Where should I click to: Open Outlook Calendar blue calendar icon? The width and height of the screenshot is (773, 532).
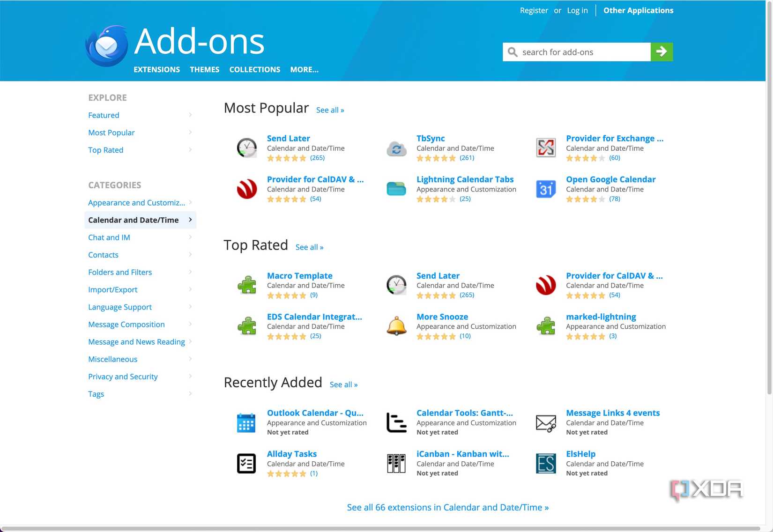coord(246,422)
